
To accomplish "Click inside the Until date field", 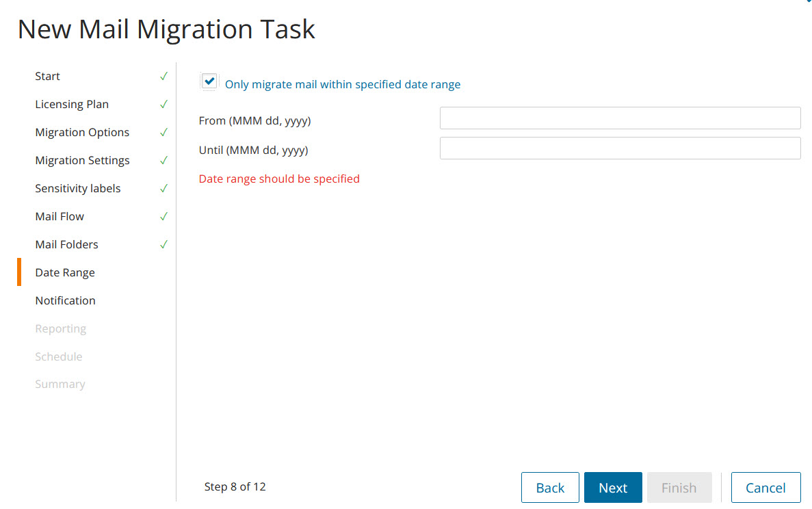I will pos(620,148).
